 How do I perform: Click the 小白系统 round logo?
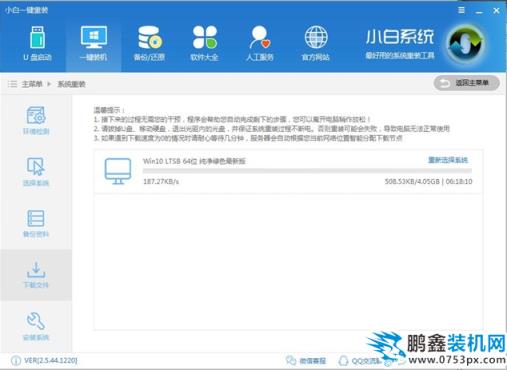[x=466, y=43]
